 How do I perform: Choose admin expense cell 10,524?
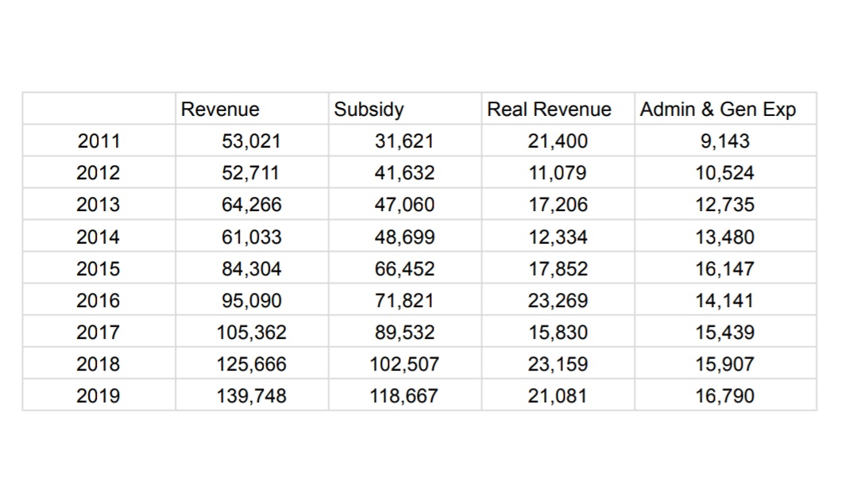tap(724, 172)
